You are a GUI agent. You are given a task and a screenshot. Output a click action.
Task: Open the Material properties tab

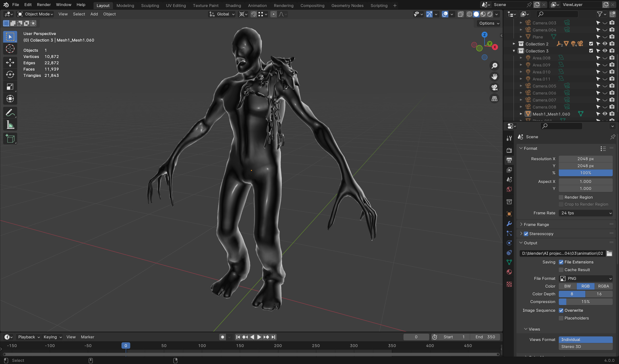click(x=509, y=272)
